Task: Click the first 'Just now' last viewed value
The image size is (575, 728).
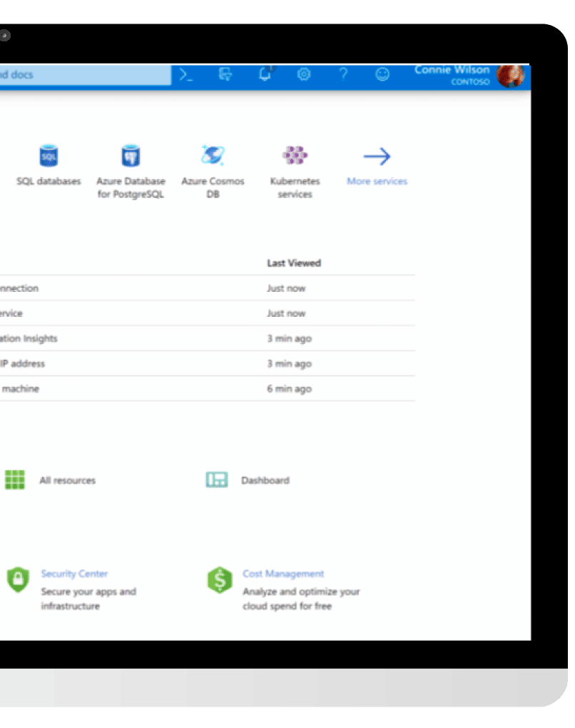Action: pos(286,288)
